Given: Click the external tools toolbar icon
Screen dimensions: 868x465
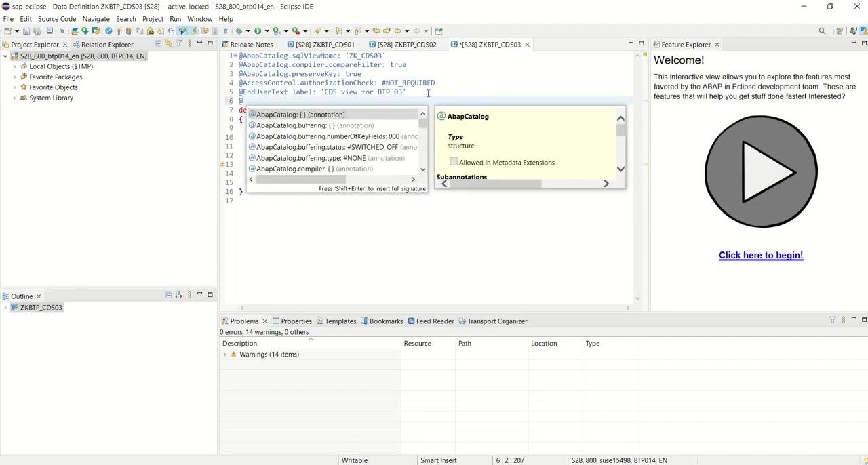Looking at the screenshot, I should (295, 31).
